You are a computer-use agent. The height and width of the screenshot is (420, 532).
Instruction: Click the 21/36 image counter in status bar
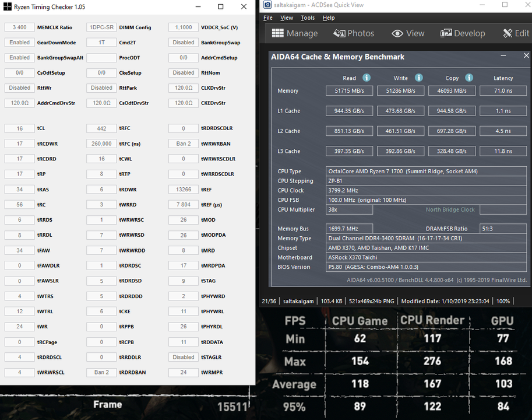(x=269, y=301)
